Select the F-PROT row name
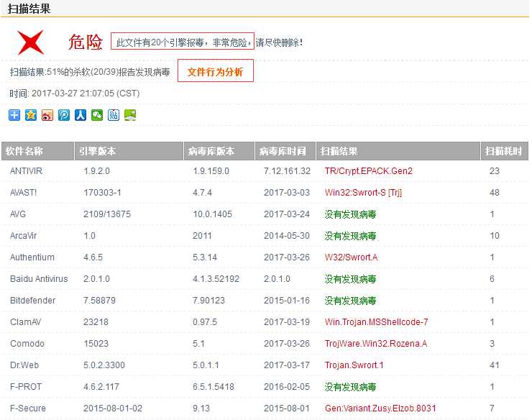 26,387
